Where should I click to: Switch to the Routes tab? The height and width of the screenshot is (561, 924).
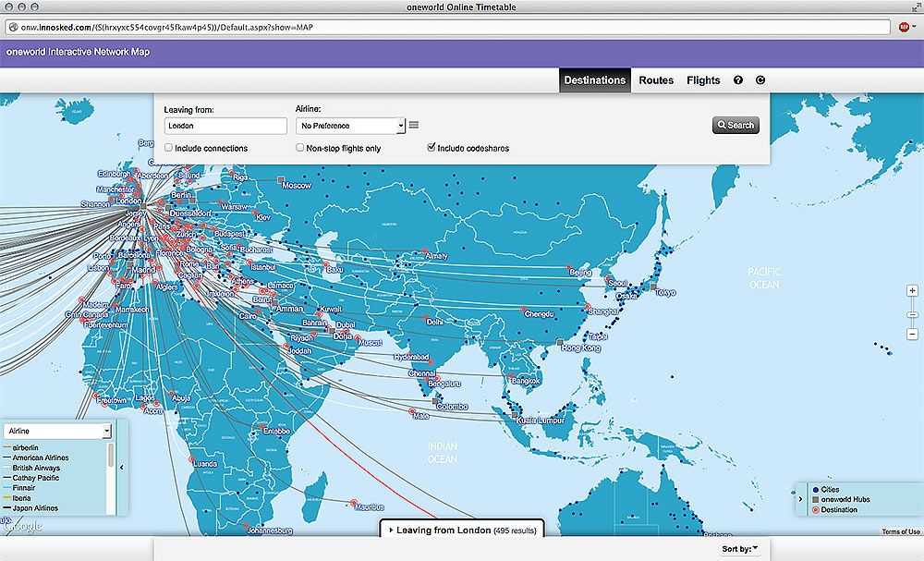[656, 80]
